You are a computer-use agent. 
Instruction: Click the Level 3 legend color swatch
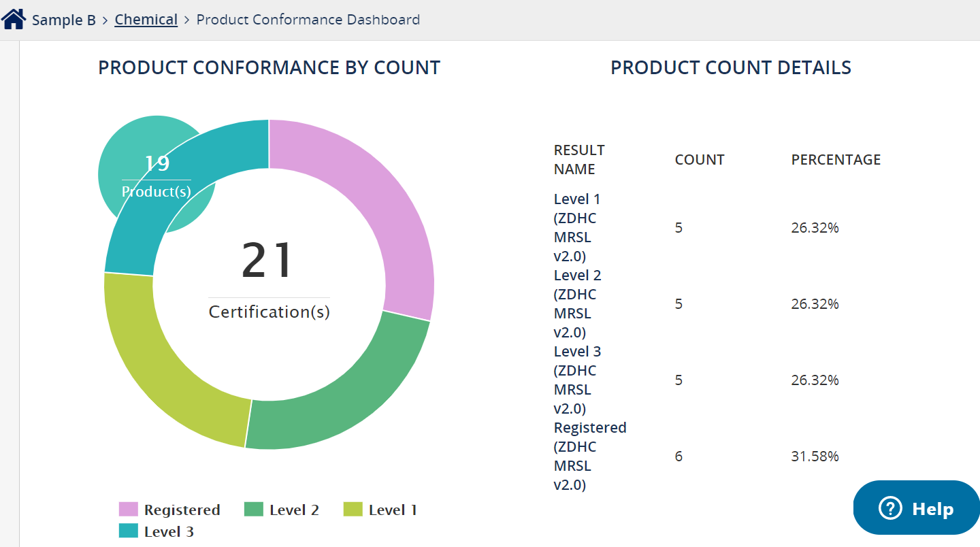(129, 531)
